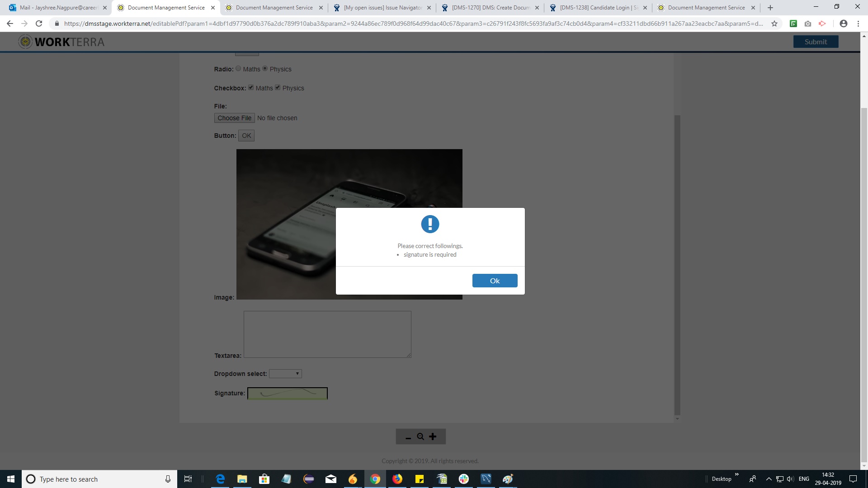Zoom out with the minus icon
868x488 pixels.
coord(408,437)
